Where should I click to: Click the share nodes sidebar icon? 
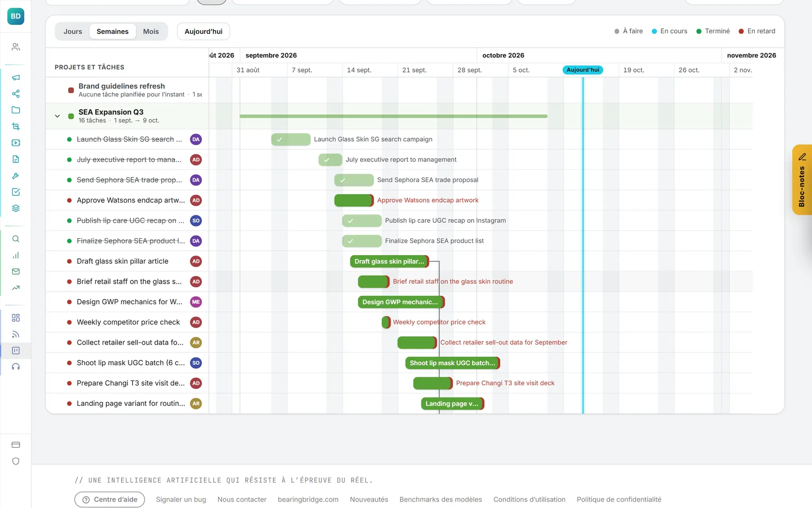16,94
